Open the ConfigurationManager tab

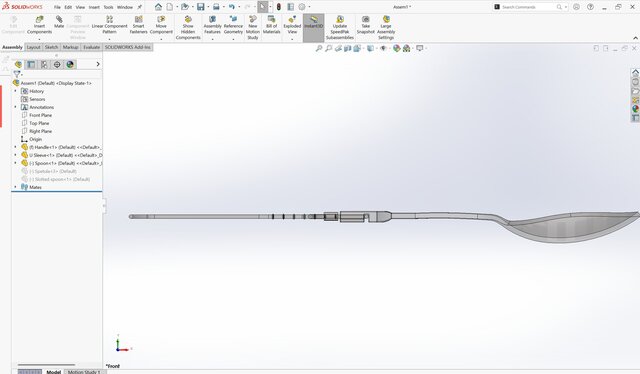click(x=44, y=65)
